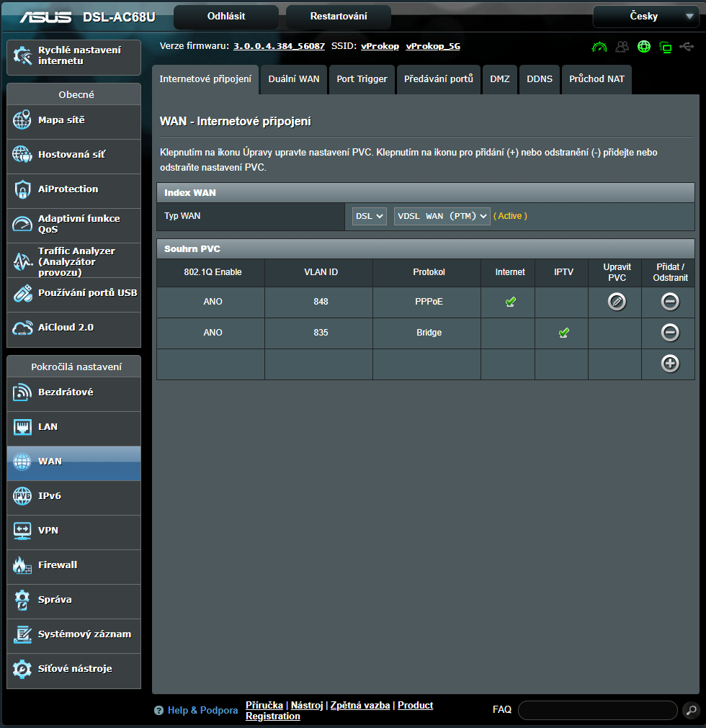Click the Internet checkmark for VLAN 848
Screen dimensions: 706x728
(x=510, y=302)
